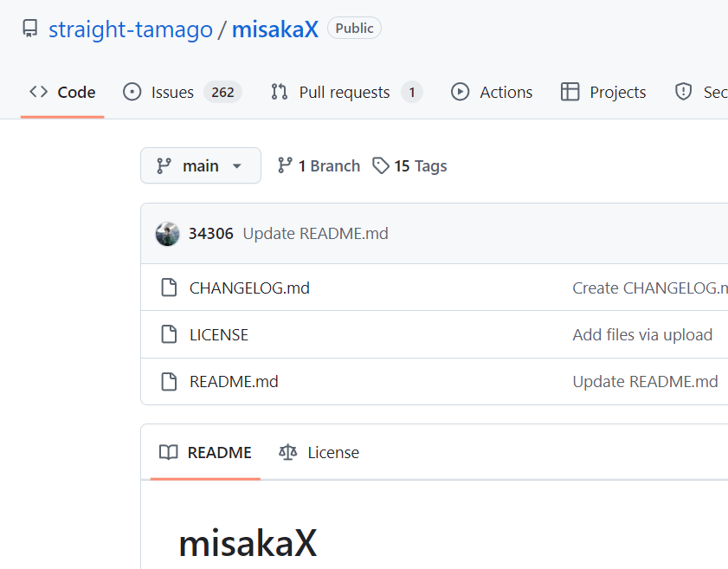The image size is (728, 569).
Task: View the 1 Branch link
Action: pyautogui.click(x=319, y=165)
